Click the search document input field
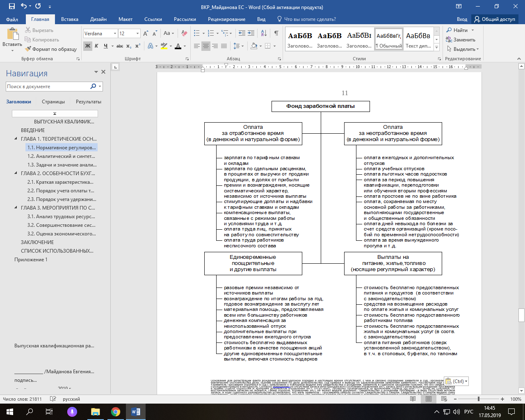Screen dimensions: 525x420 point(48,87)
